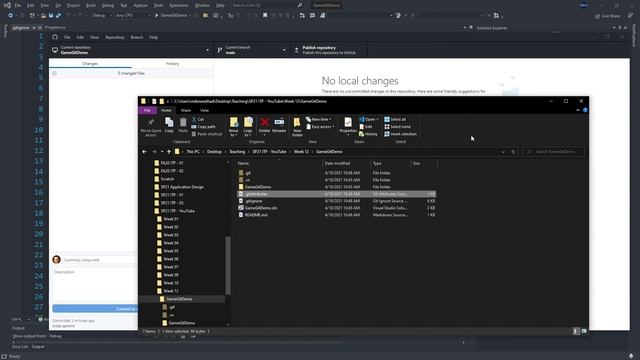
Task: Open Properties from the Explorer ribbon
Action: click(x=348, y=125)
